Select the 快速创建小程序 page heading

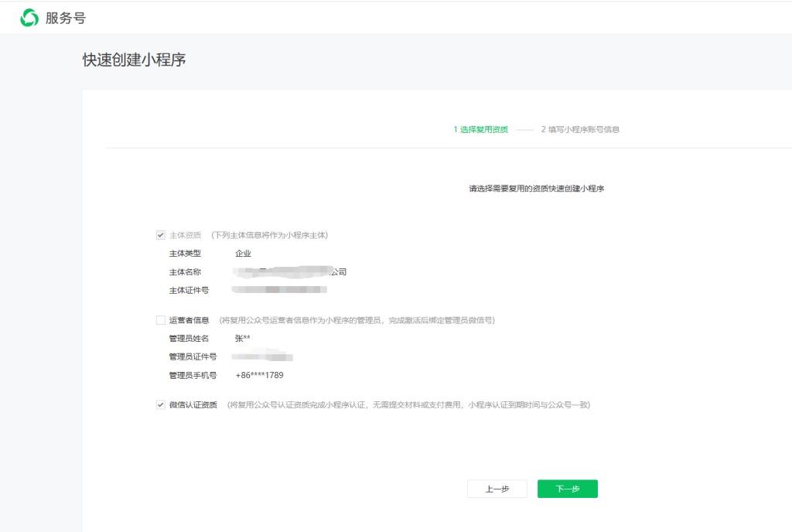pyautogui.click(x=134, y=60)
